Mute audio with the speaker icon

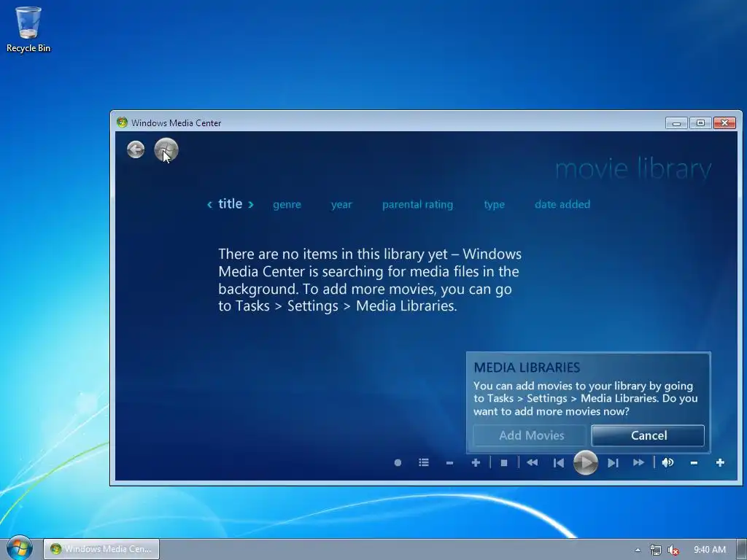(667, 462)
